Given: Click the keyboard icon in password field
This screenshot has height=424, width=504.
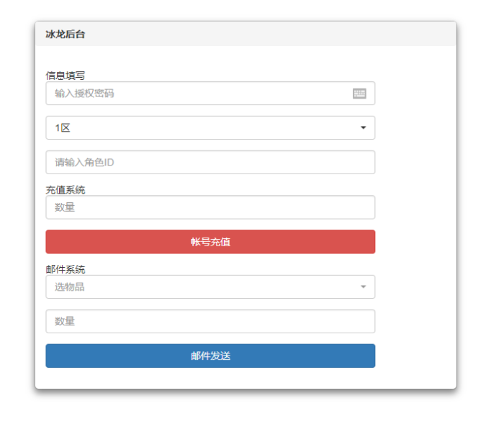Looking at the screenshot, I should 359,94.
